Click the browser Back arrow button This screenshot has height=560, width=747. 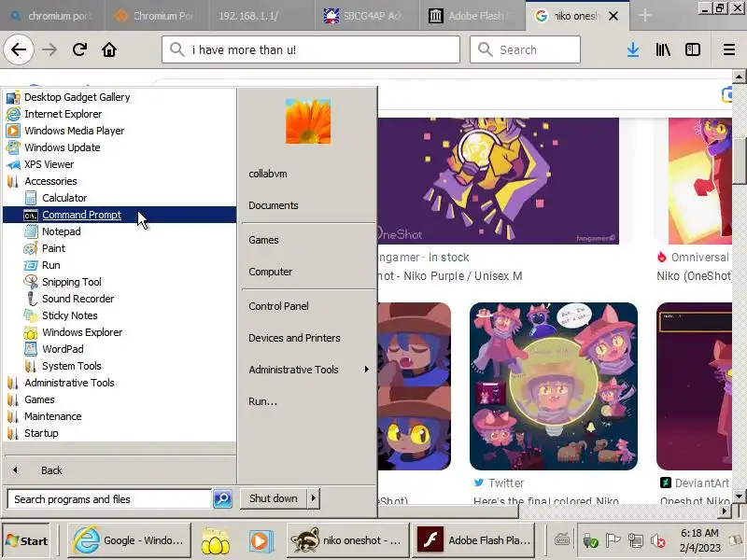coord(19,49)
